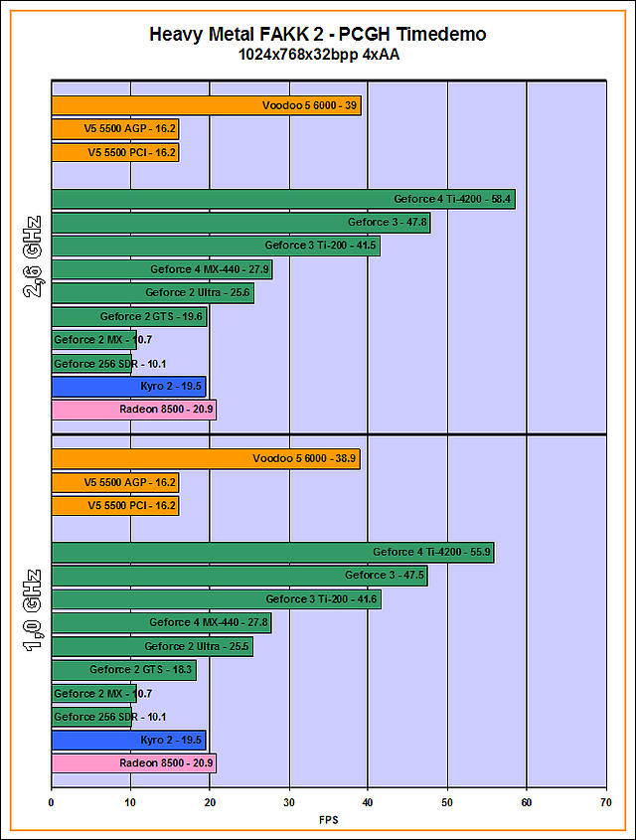
Task: Select the Geforce 3 Ti-200 - 41.6 bar
Action: pos(217,599)
